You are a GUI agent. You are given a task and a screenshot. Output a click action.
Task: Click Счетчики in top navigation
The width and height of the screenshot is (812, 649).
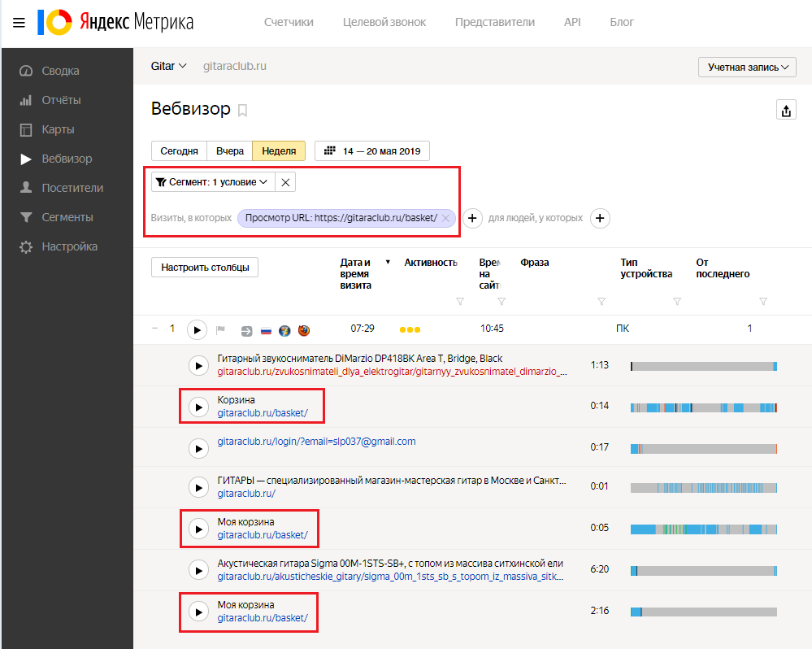coord(289,22)
